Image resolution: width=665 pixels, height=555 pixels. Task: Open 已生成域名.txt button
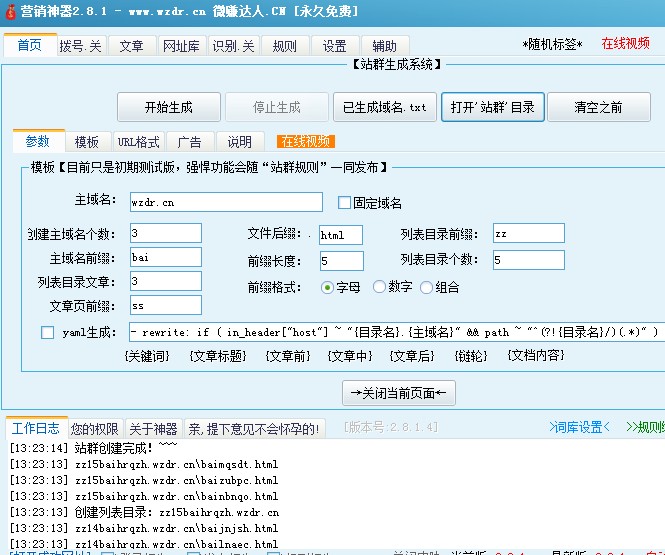click(x=385, y=107)
